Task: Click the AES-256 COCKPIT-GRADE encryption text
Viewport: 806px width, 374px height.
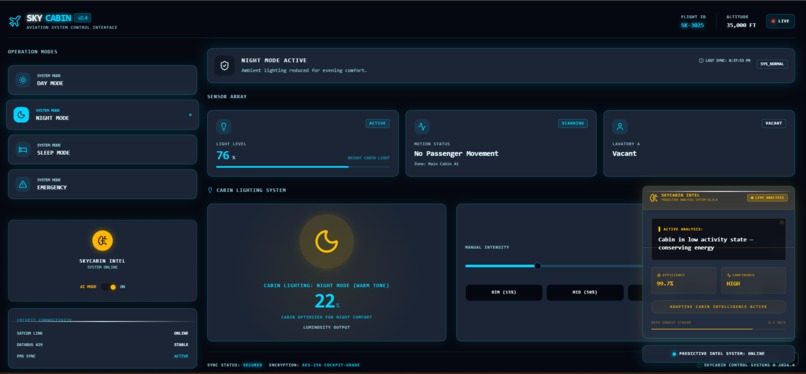Action: [x=331, y=365]
